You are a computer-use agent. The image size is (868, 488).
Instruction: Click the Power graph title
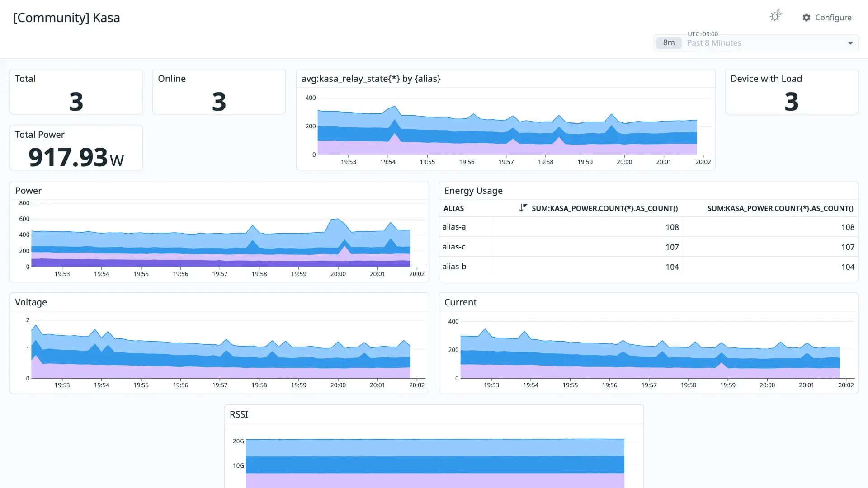point(28,191)
